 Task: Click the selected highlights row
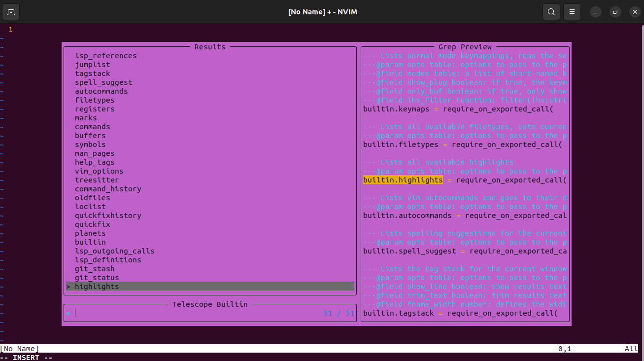coord(210,287)
